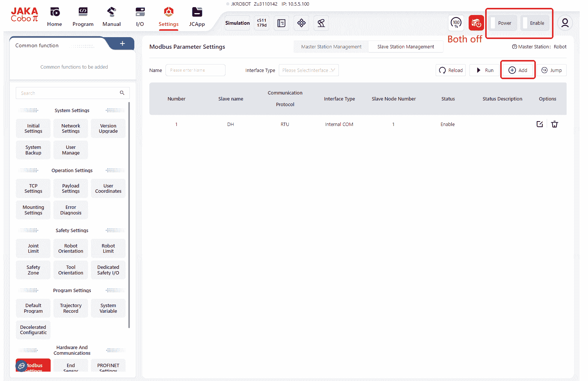The image size is (588, 381).
Task: Delete the DH slave with trash icon
Action: click(555, 124)
